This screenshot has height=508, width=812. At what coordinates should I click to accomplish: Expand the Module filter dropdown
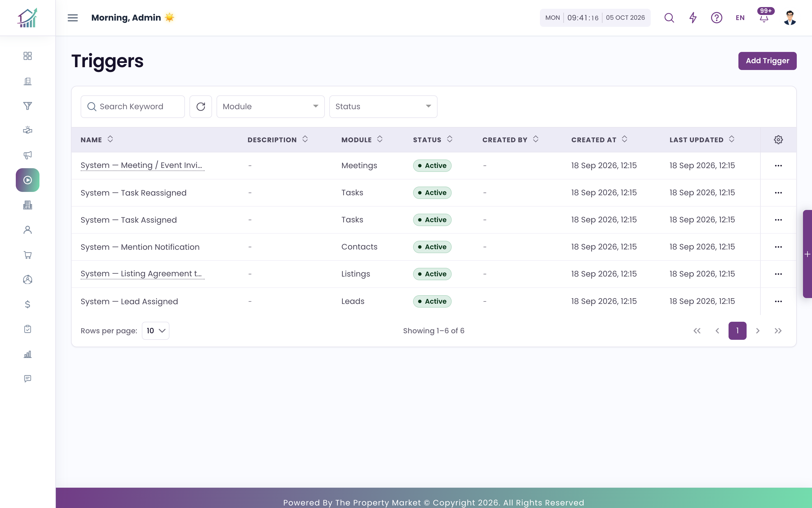[270, 106]
